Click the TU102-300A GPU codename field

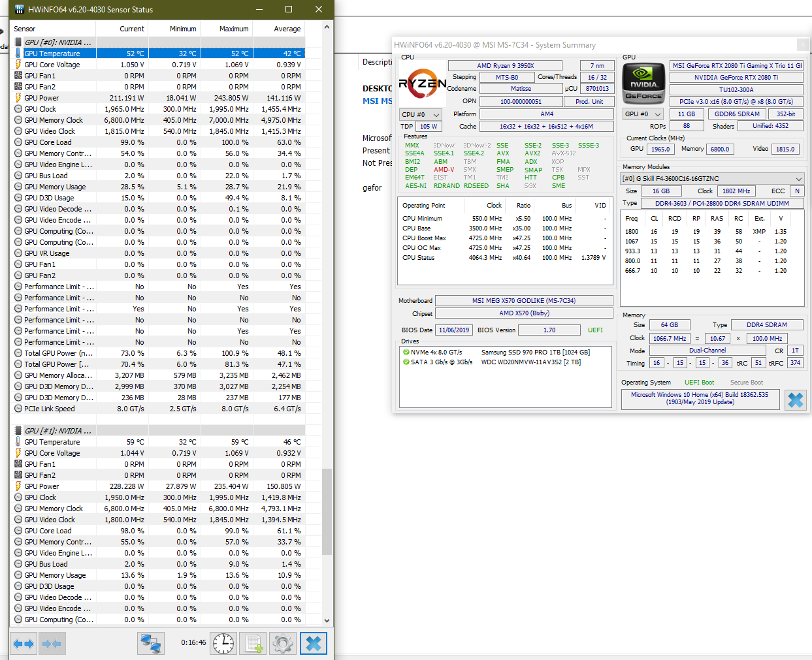coord(736,90)
